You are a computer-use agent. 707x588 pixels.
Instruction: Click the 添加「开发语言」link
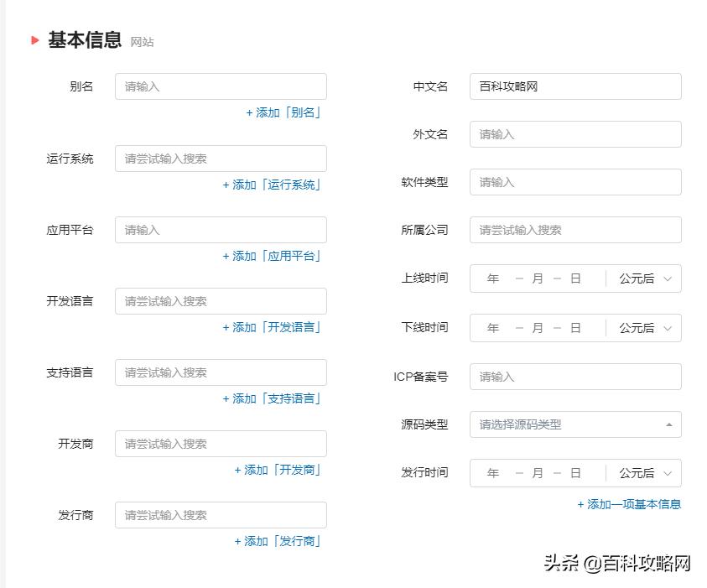tap(273, 327)
